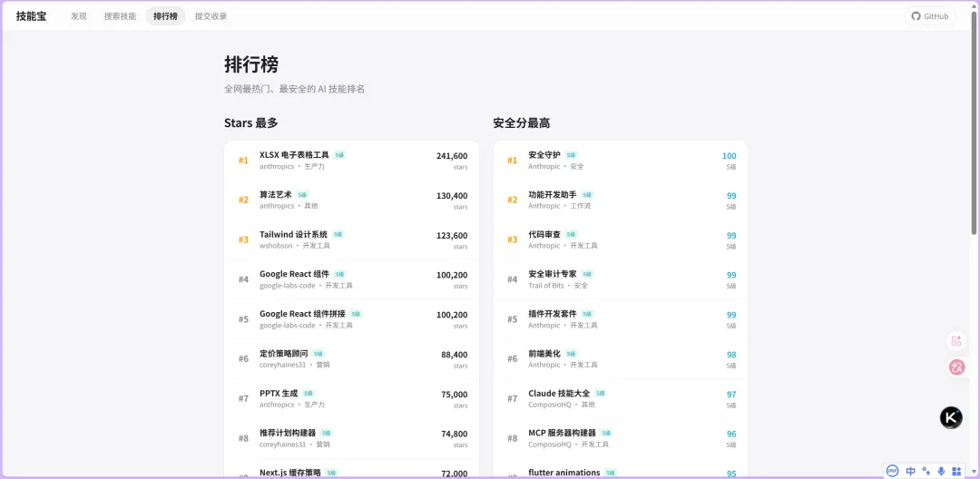The image size is (980, 479).
Task: Click the #3 rank beside 代码审查
Action: click(512, 239)
